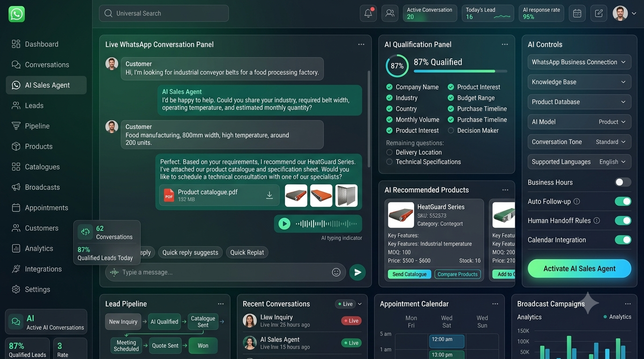Open Dashboard in sidebar
The height and width of the screenshot is (359, 644).
click(x=46, y=44)
